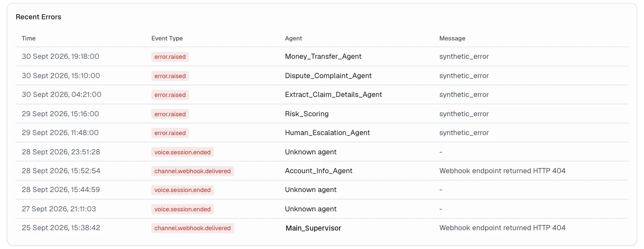The width and height of the screenshot is (644, 249).
Task: Select Extract_Claim_Details_Agent in Agent column
Action: click(333, 95)
